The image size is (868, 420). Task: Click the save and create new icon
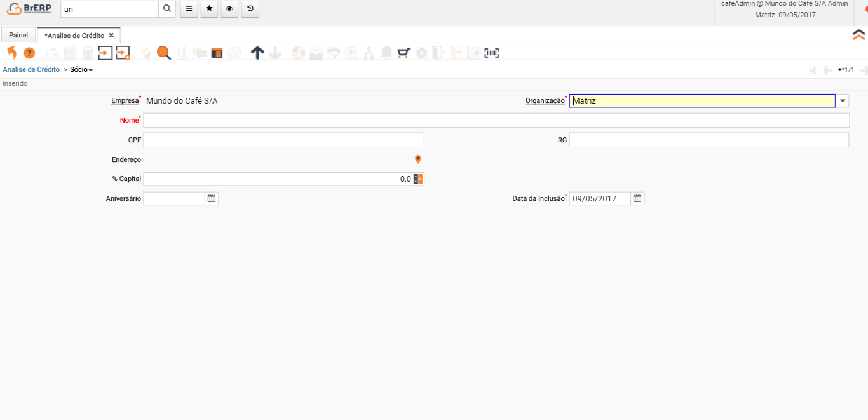[x=123, y=53]
